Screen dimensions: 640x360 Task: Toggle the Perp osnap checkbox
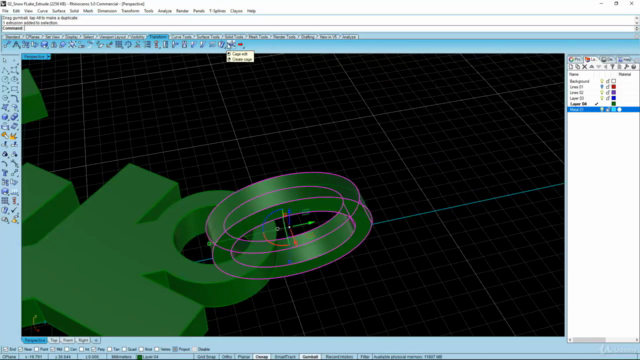pyautogui.click(x=94, y=349)
